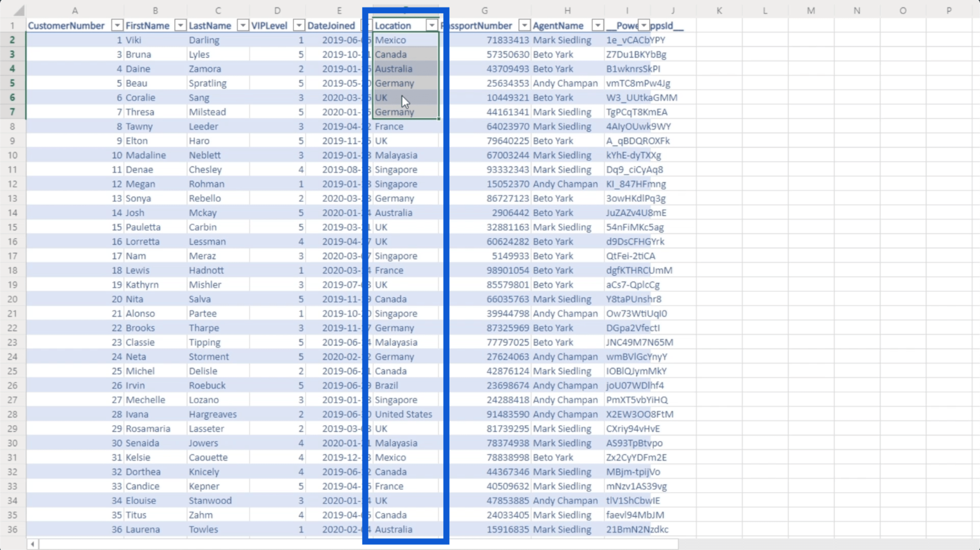Image resolution: width=980 pixels, height=550 pixels.
Task: Select column G header
Action: tap(484, 11)
